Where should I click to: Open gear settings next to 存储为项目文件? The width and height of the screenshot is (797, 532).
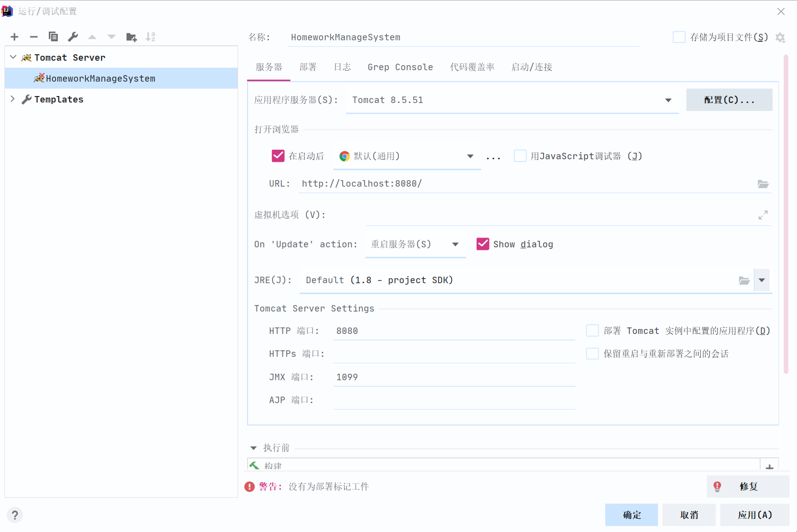780,37
